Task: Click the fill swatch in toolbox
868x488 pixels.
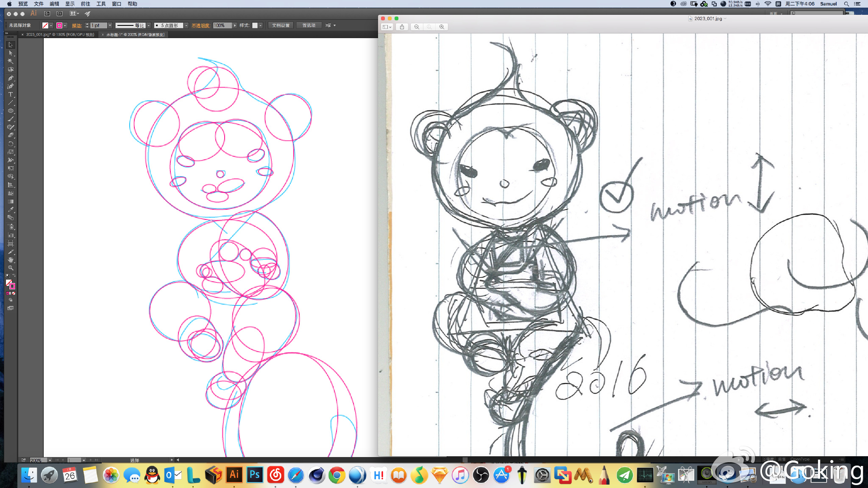Action: tap(8, 283)
